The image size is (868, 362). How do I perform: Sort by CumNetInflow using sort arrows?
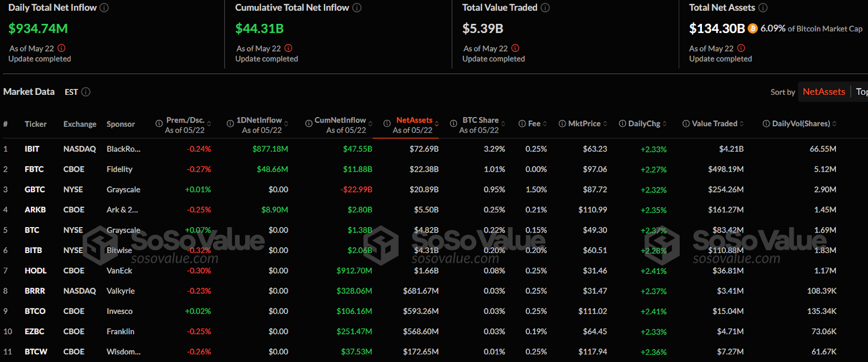pos(370,124)
